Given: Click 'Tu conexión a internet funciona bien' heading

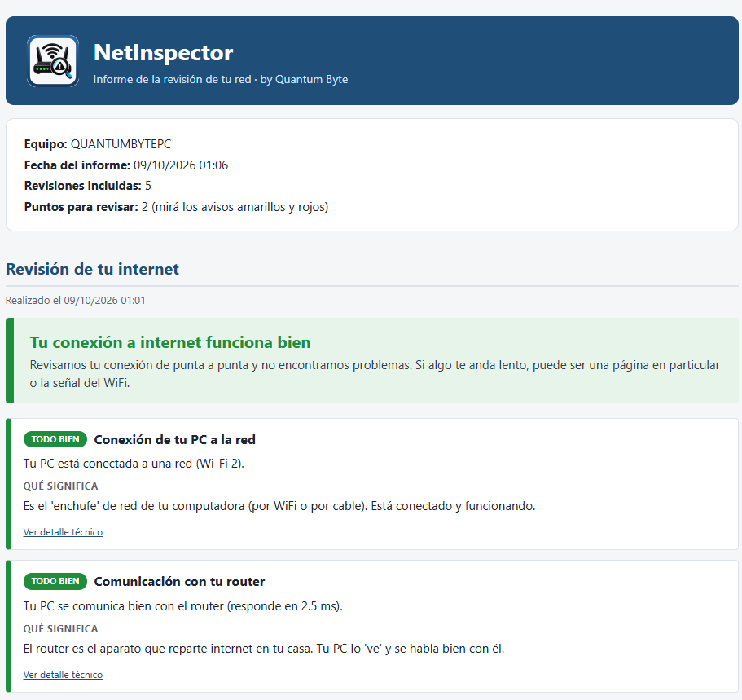Looking at the screenshot, I should click(170, 342).
